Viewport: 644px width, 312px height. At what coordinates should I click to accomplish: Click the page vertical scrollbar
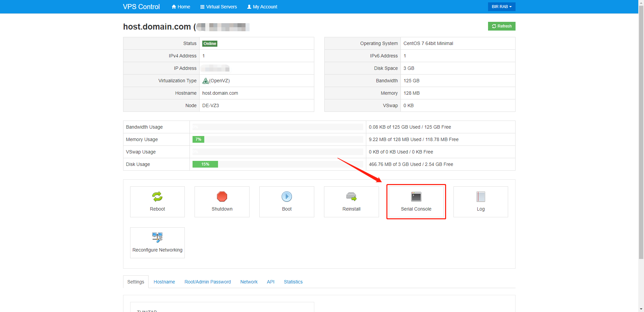coord(641,132)
